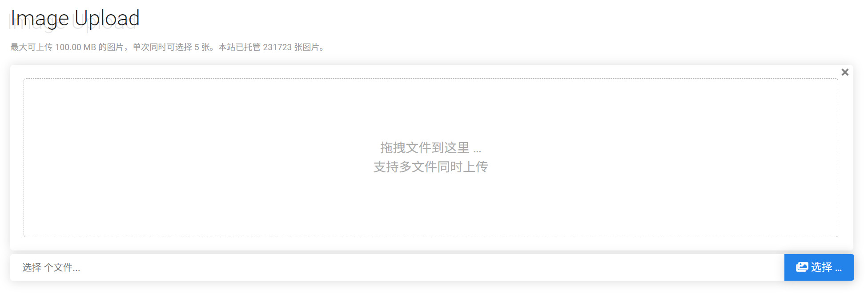Close the upload panel with the X icon
This screenshot has width=868, height=298.
pos(845,72)
